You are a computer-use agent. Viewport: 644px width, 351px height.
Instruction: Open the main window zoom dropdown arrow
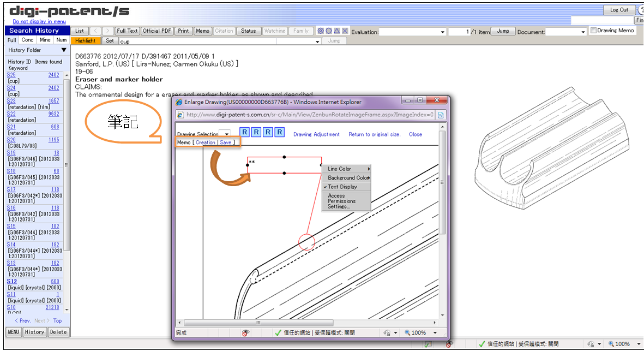pyautogui.click(x=638, y=344)
